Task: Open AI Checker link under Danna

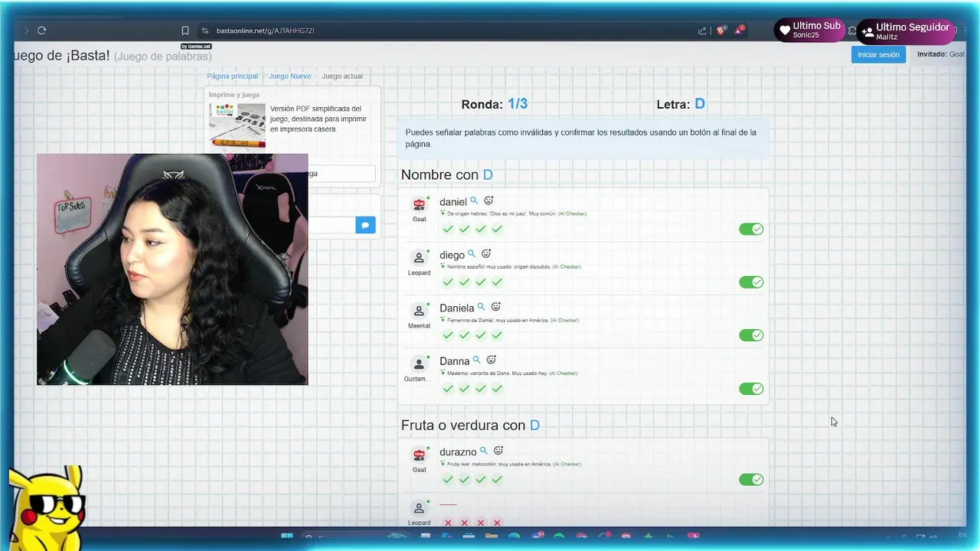Action: coord(563,373)
